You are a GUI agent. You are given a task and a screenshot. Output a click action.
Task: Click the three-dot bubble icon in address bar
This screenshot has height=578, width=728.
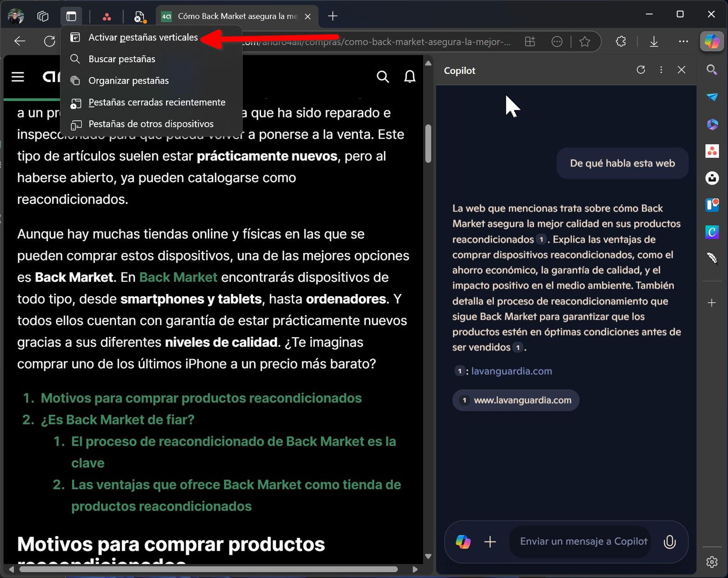click(x=557, y=42)
